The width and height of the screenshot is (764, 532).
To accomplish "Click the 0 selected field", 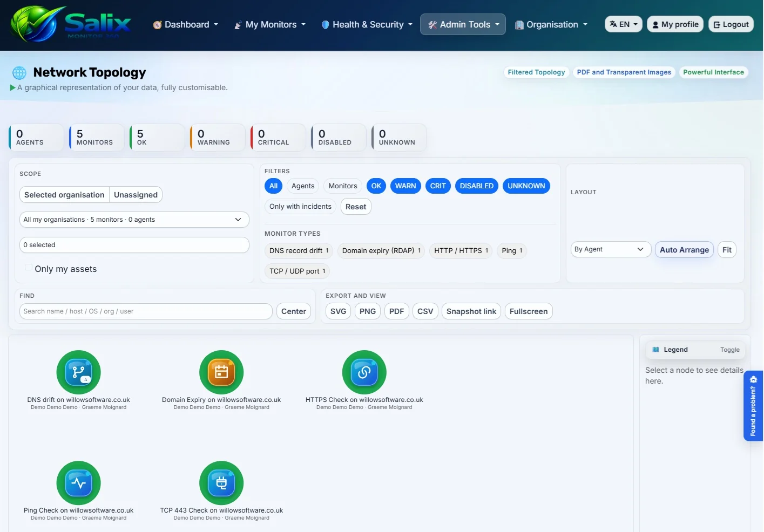I will click(134, 245).
